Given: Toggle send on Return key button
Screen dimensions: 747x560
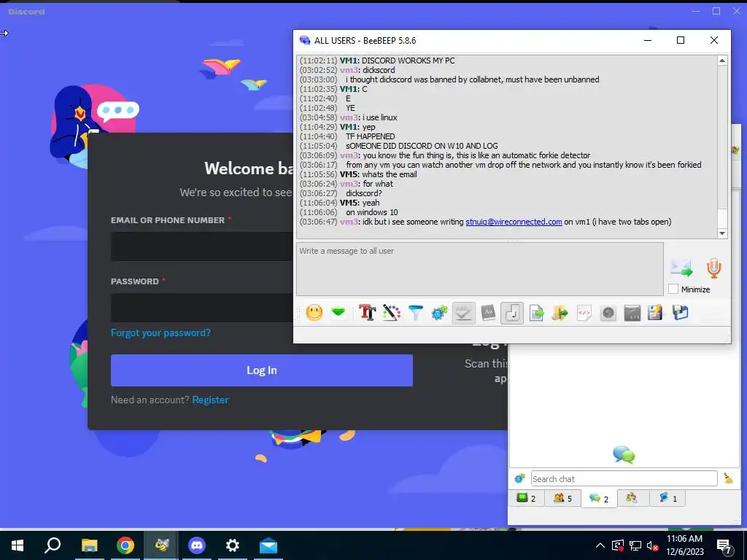Looking at the screenshot, I should [x=512, y=313].
